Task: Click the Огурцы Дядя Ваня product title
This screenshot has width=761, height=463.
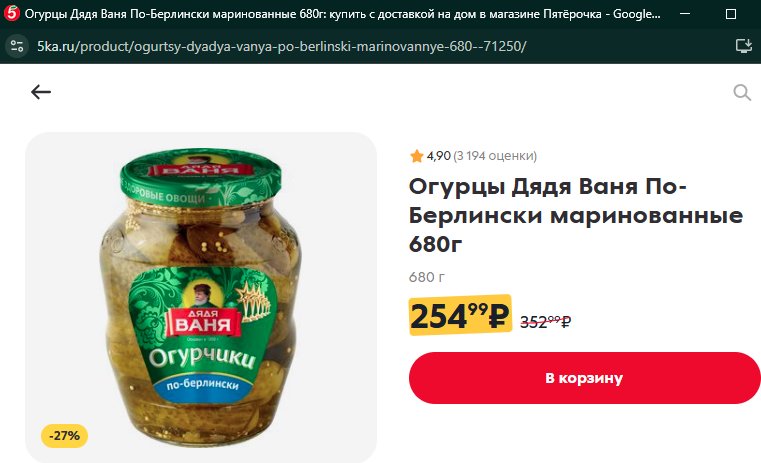Action: click(576, 215)
